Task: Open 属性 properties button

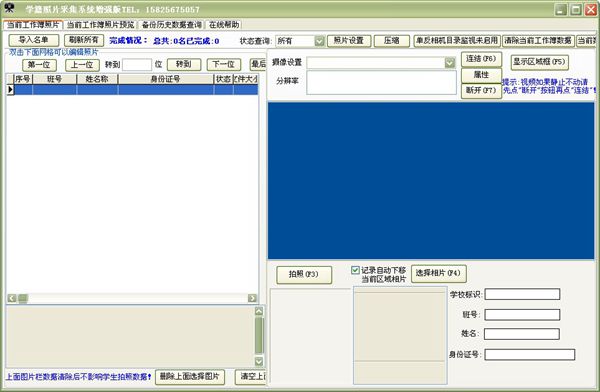Action: pos(481,75)
